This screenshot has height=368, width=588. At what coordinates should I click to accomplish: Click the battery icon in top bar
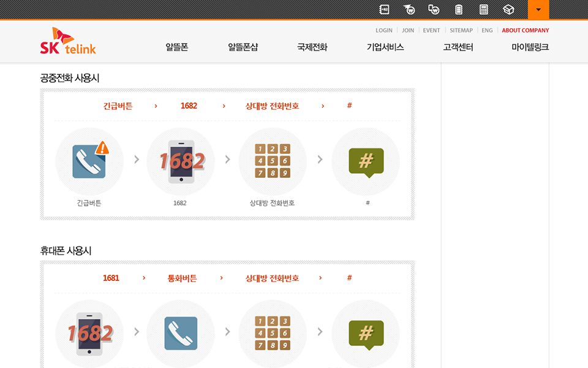459,9
